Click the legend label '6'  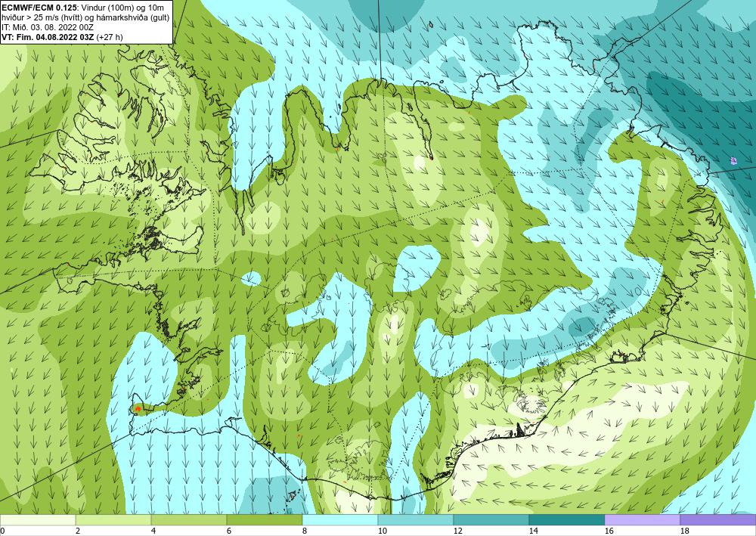pyautogui.click(x=229, y=531)
